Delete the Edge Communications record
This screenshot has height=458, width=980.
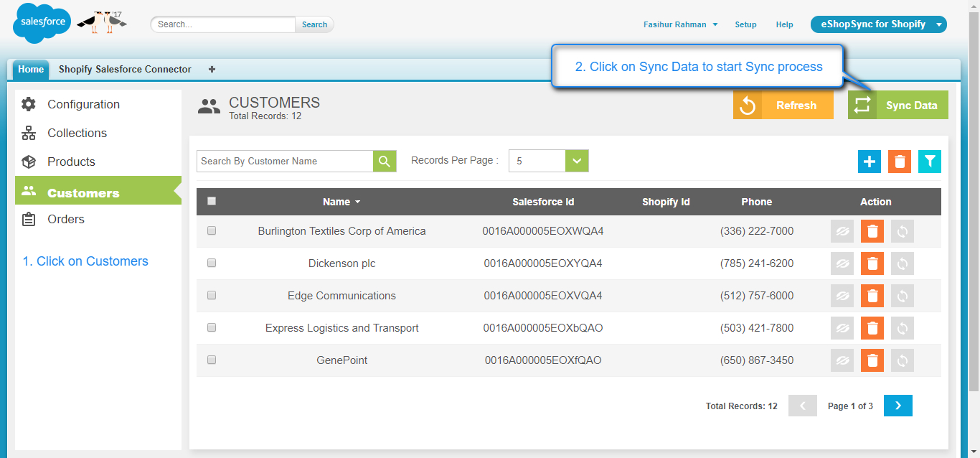click(x=872, y=296)
